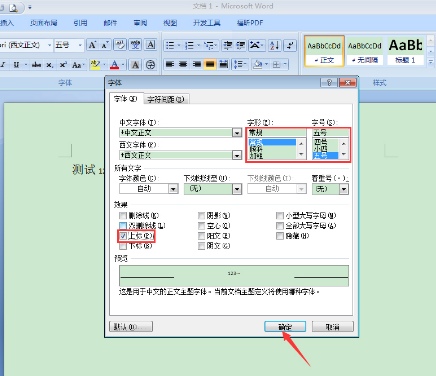Click the Distributed alignment icon
This screenshot has height=376, width=436.
(224, 64)
